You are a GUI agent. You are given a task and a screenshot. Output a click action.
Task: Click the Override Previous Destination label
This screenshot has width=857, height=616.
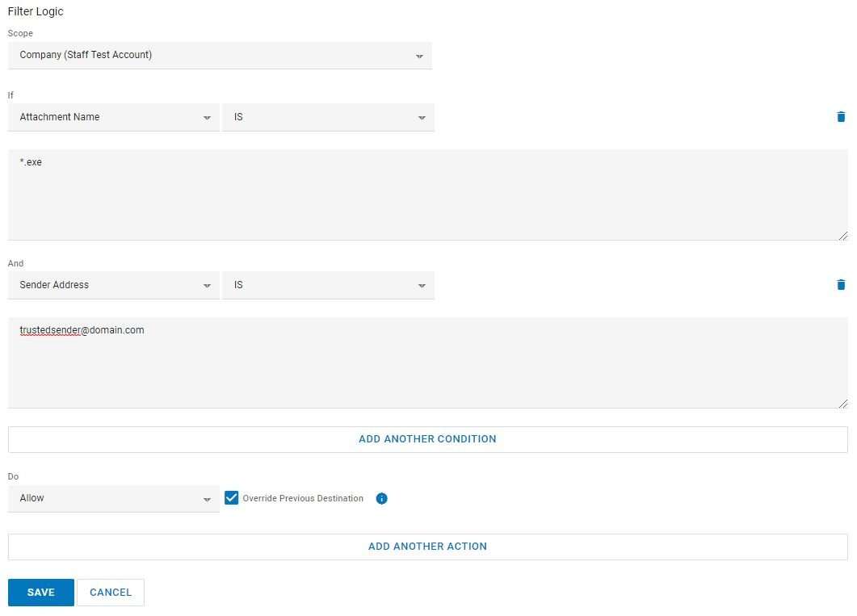tap(303, 498)
